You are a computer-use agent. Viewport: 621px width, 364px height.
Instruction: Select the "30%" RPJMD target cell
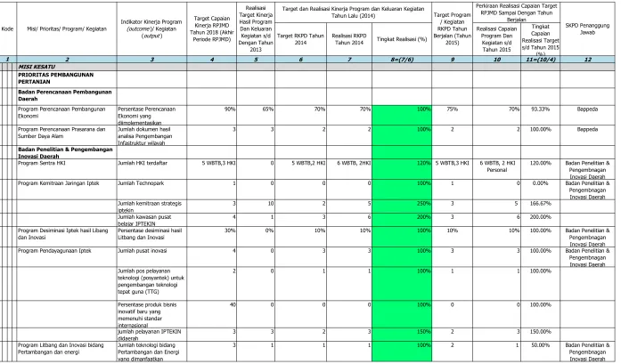pyautogui.click(x=212, y=237)
